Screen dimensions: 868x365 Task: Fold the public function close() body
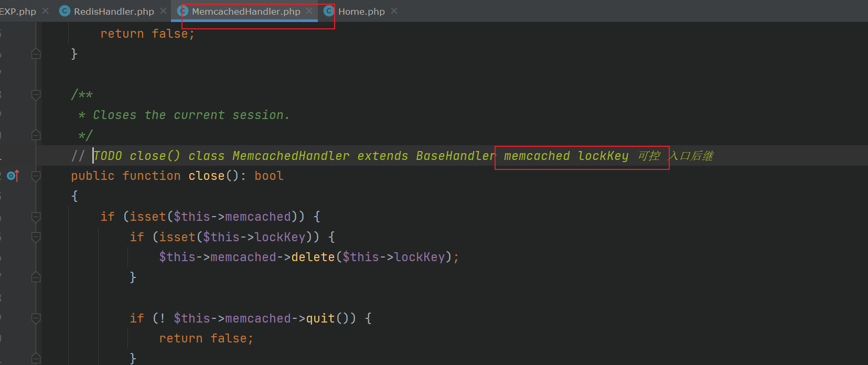(36, 176)
